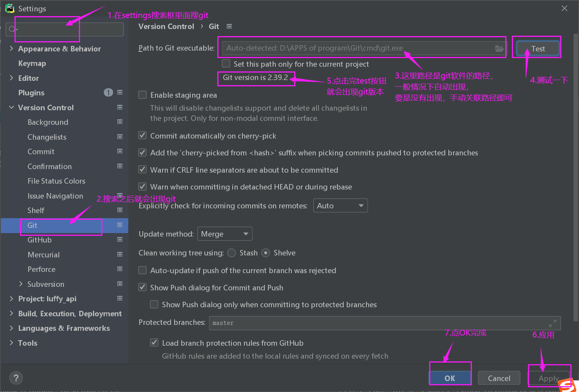Click the folder browse icon in the Git path field

pos(499,48)
